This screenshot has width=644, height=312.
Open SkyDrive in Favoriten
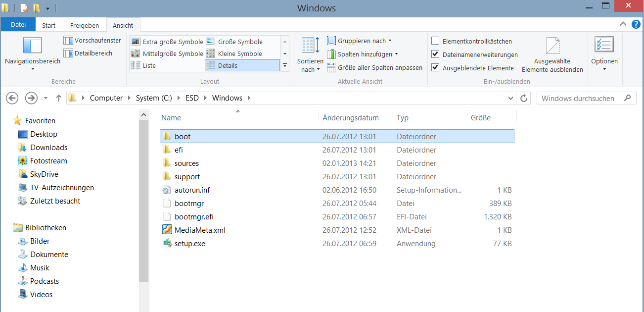(x=38, y=174)
